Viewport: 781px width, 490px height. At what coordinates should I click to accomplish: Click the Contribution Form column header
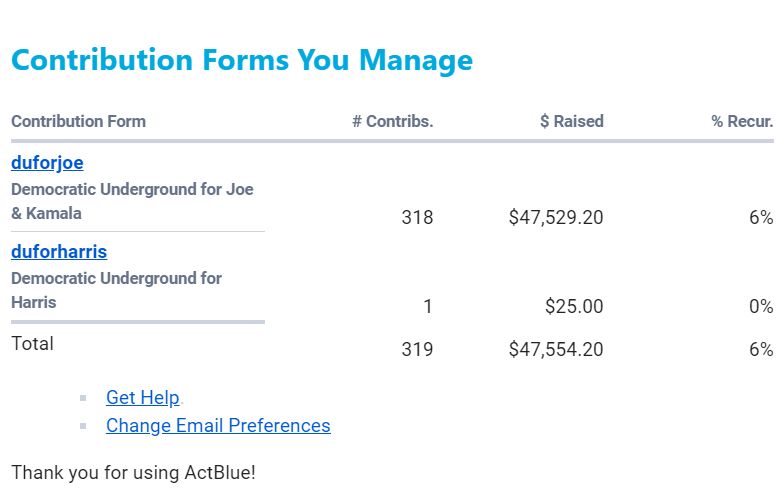coord(78,122)
